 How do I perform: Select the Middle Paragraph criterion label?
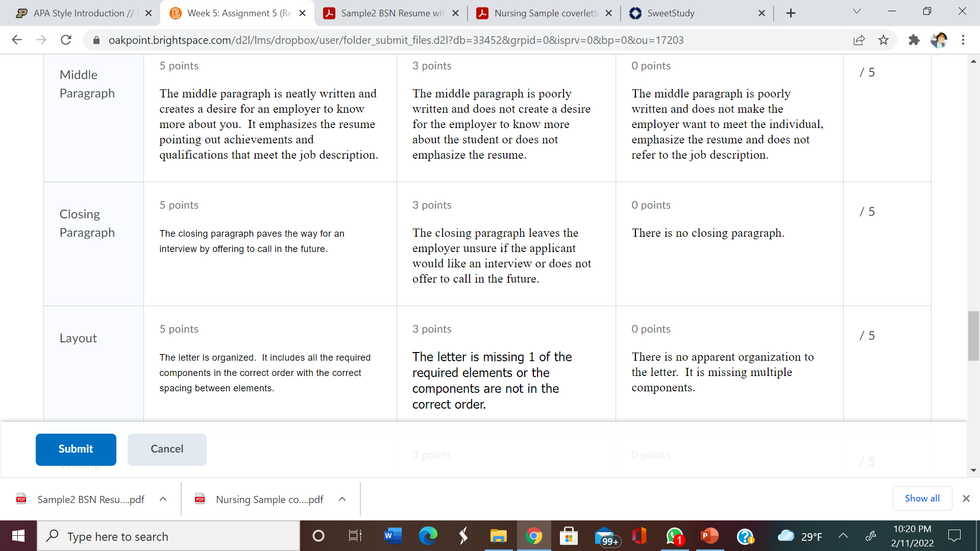coord(87,84)
